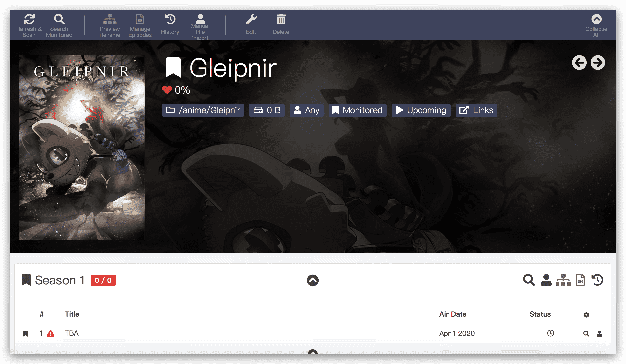This screenshot has height=364, width=626.
Task: Go to the next series with the right arrow
Action: tap(598, 63)
